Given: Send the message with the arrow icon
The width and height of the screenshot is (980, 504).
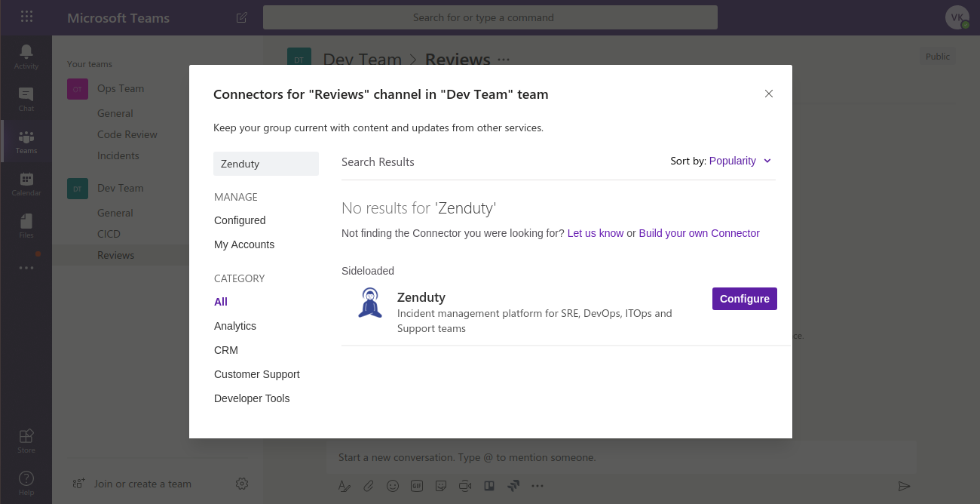Looking at the screenshot, I should click(x=905, y=486).
